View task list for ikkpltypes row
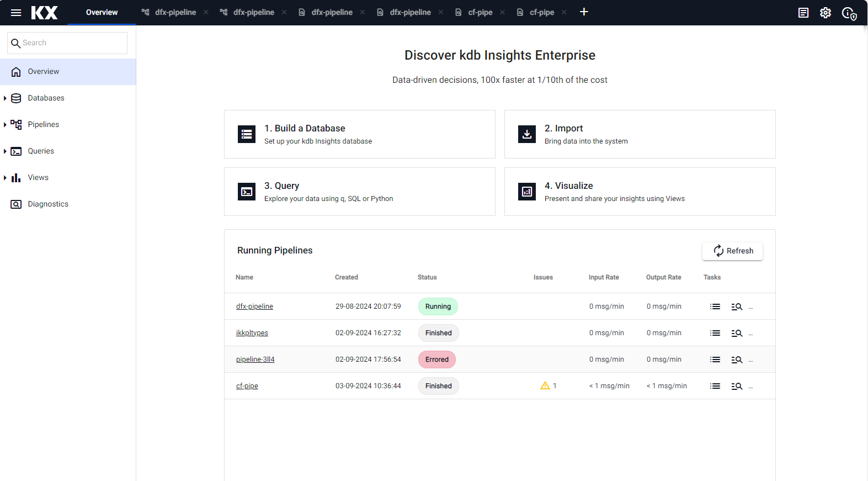This screenshot has width=868, height=481. pyautogui.click(x=715, y=333)
